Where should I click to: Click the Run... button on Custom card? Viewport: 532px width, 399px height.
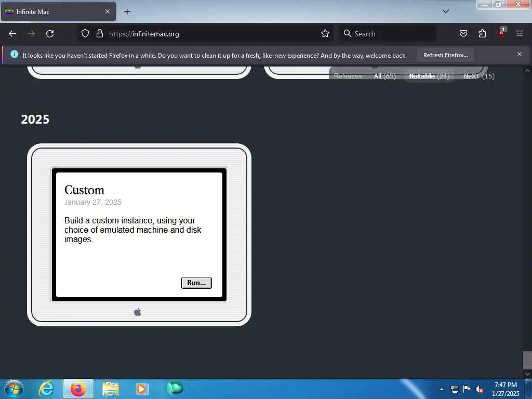pos(196,283)
